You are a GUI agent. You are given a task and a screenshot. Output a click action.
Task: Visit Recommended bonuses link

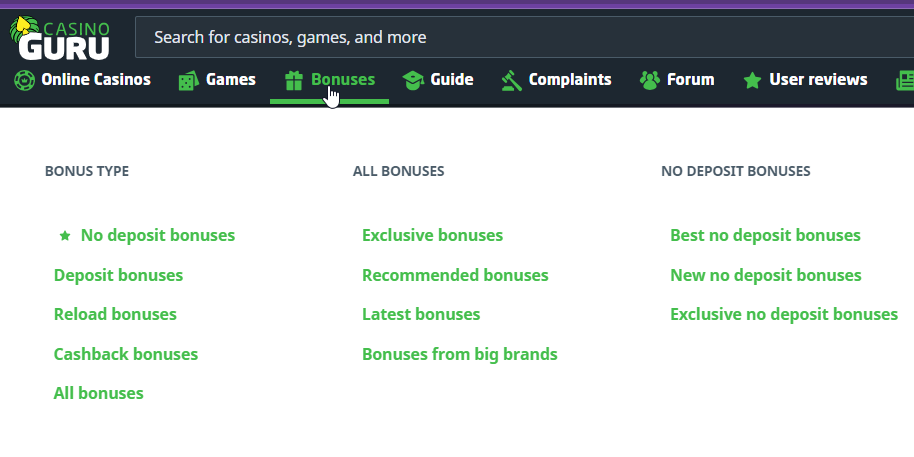coord(455,275)
